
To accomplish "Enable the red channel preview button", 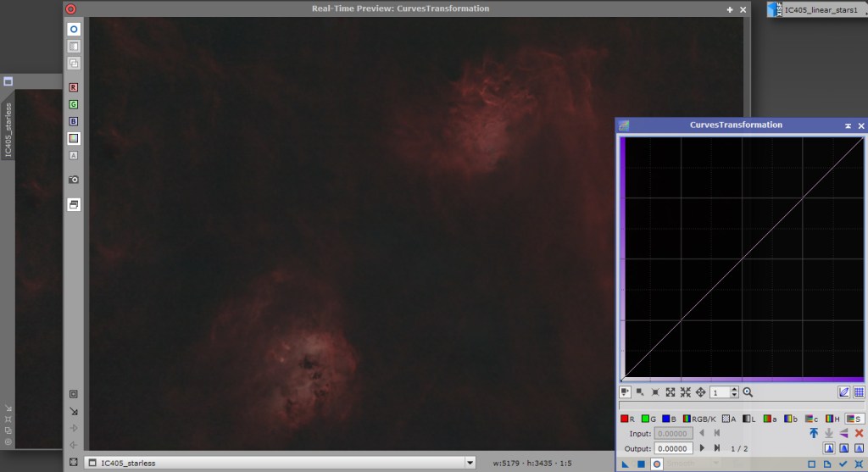I will (x=74, y=87).
